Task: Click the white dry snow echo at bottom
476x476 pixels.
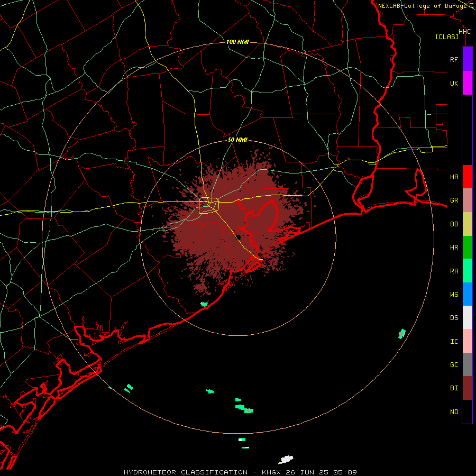Action: (286, 460)
